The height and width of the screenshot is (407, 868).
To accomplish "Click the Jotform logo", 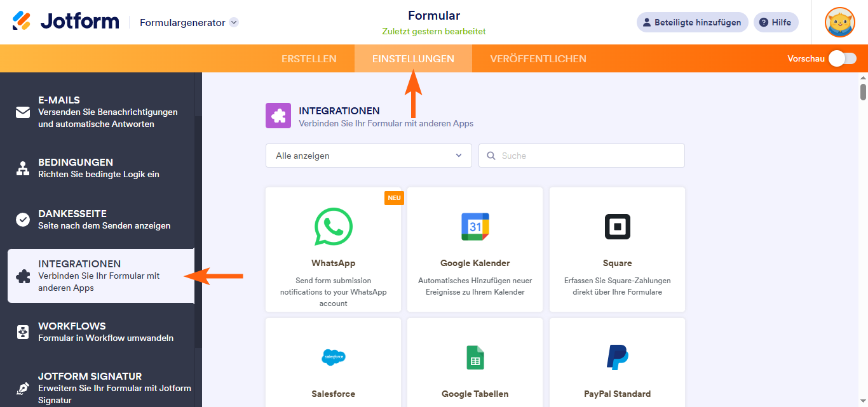I will 65,21.
